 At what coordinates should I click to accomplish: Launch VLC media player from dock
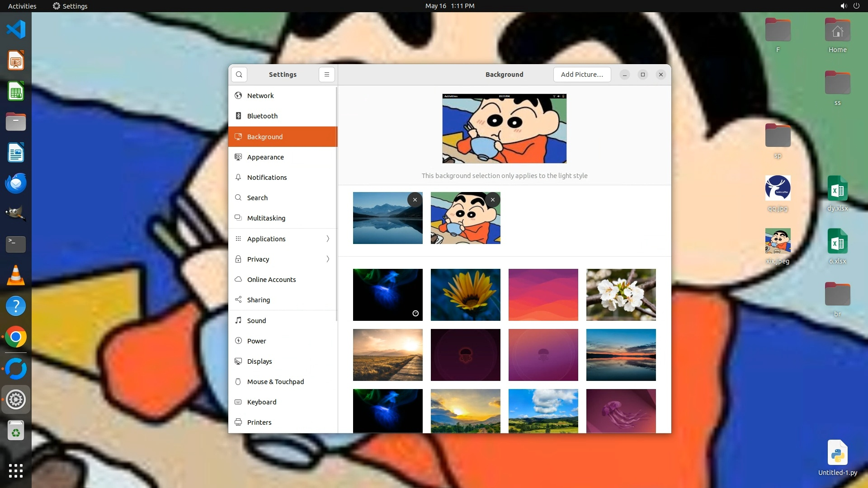16,275
